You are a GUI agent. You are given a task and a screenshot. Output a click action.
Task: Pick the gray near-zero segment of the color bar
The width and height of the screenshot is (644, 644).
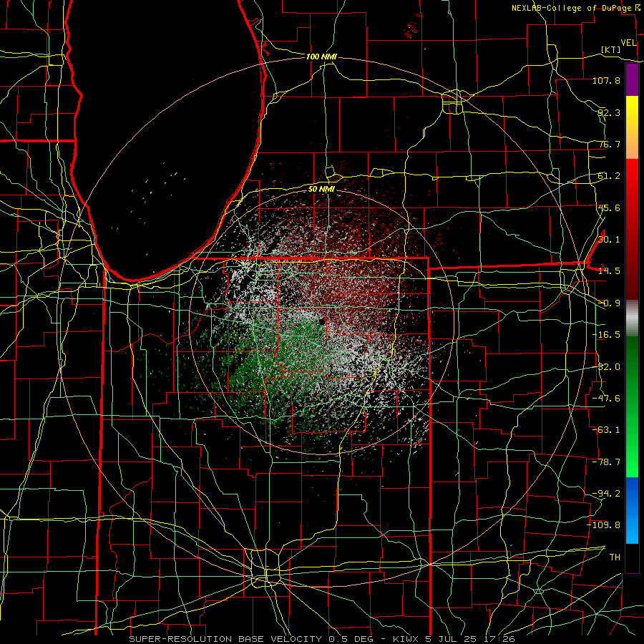tap(632, 318)
